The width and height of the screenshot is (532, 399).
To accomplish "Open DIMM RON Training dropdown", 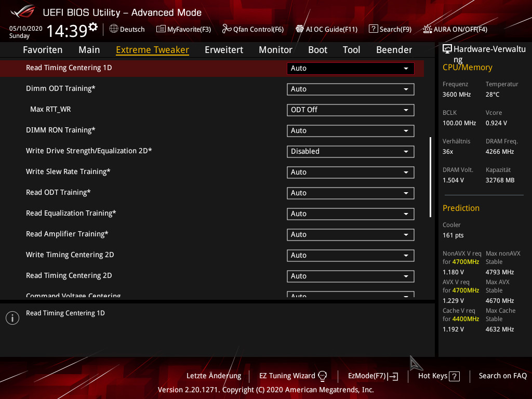I will point(351,130).
